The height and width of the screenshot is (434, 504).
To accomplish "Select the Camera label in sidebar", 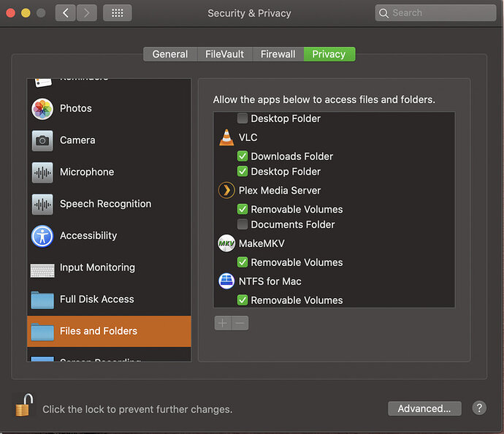I will click(77, 140).
